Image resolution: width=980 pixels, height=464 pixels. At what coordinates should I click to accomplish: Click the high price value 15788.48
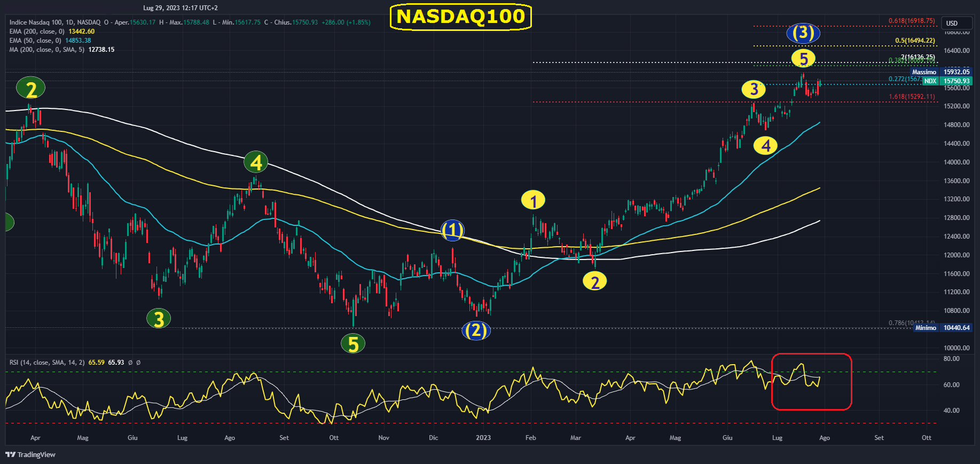[196, 22]
